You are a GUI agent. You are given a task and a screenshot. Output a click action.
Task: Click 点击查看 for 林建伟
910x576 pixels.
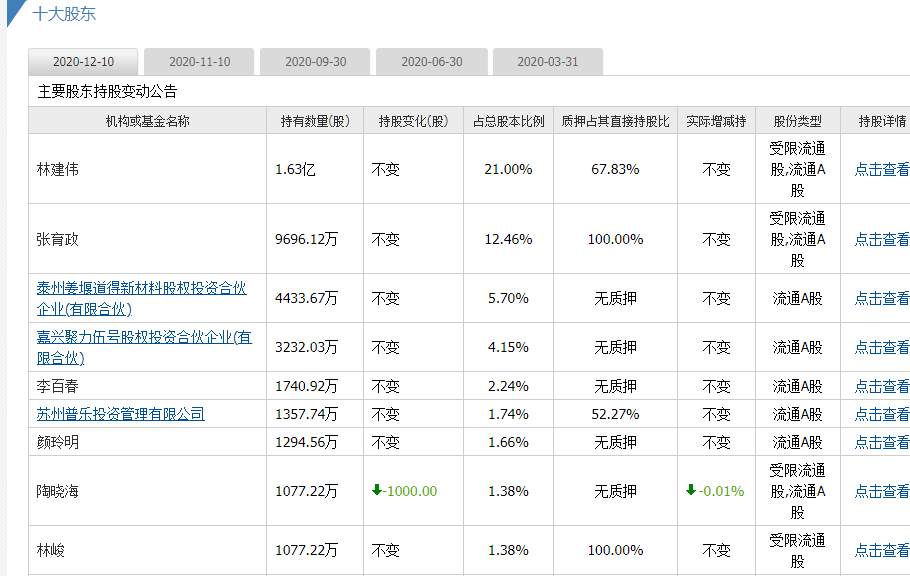pyautogui.click(x=881, y=169)
